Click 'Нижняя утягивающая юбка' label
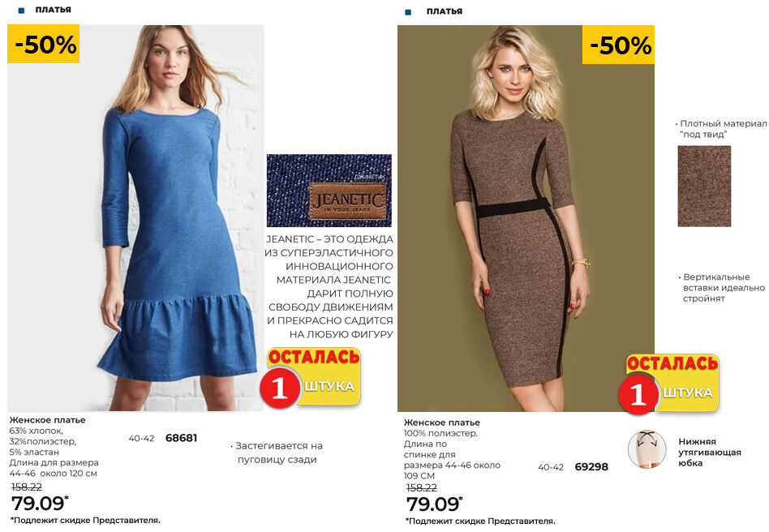 tap(710, 452)
